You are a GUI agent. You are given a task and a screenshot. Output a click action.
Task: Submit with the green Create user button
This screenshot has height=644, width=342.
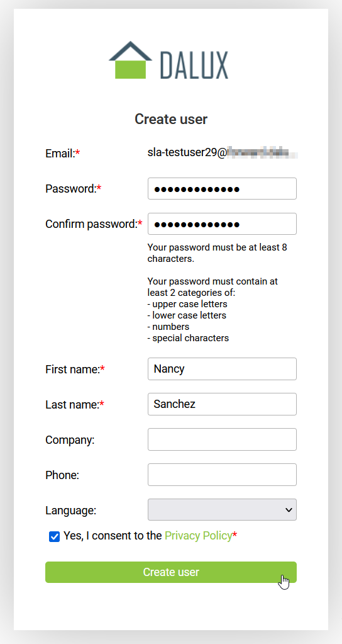[x=170, y=572]
